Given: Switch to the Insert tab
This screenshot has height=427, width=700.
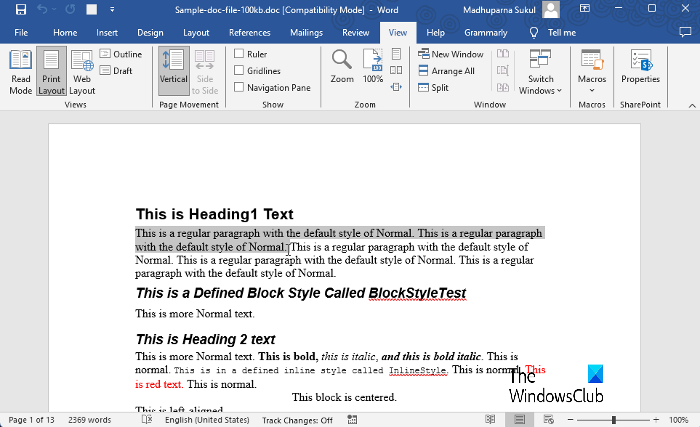Looking at the screenshot, I should tap(107, 32).
